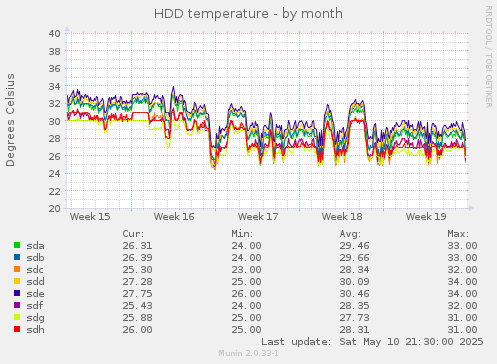Screen dimensions: 497x364
Task: Click the lime sdg legend swatch
Action: 17,317
